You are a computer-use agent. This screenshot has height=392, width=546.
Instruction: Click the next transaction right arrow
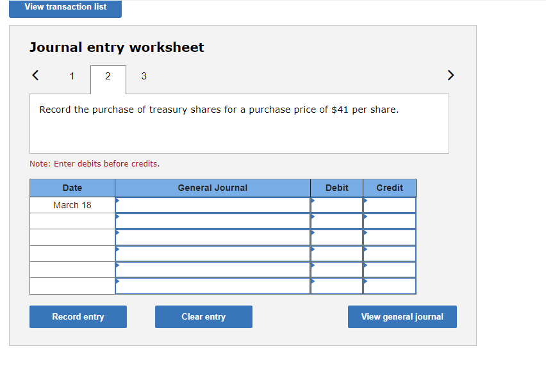pyautogui.click(x=451, y=75)
